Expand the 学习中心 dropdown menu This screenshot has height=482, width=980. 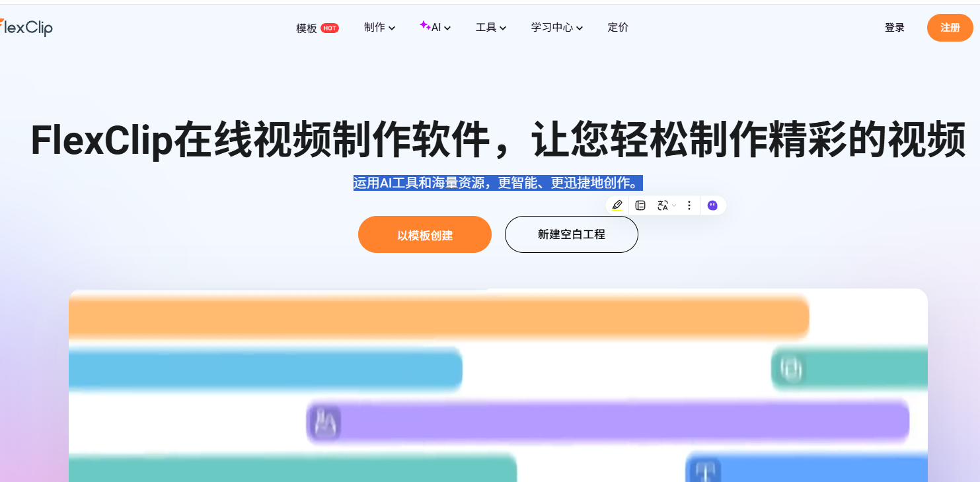click(556, 28)
